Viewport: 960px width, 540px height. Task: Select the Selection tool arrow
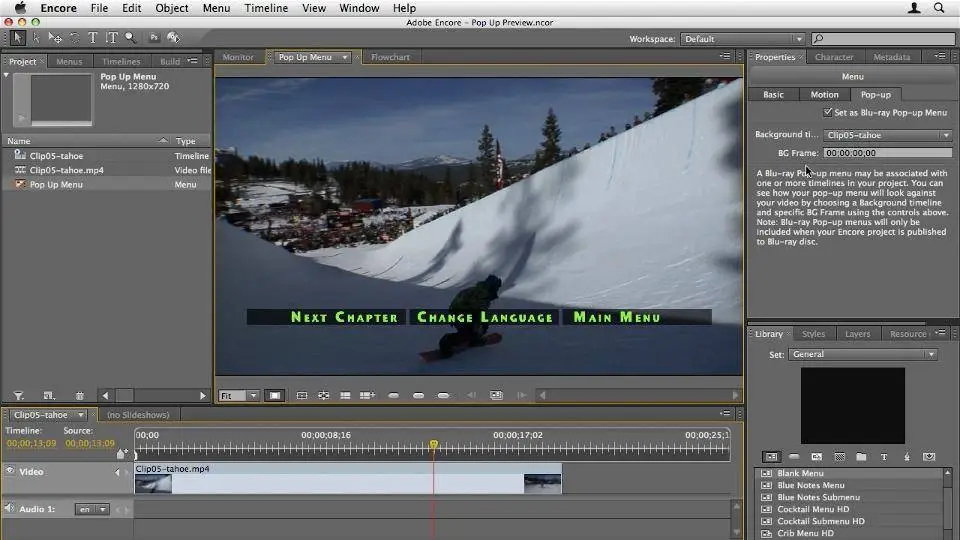coord(17,38)
